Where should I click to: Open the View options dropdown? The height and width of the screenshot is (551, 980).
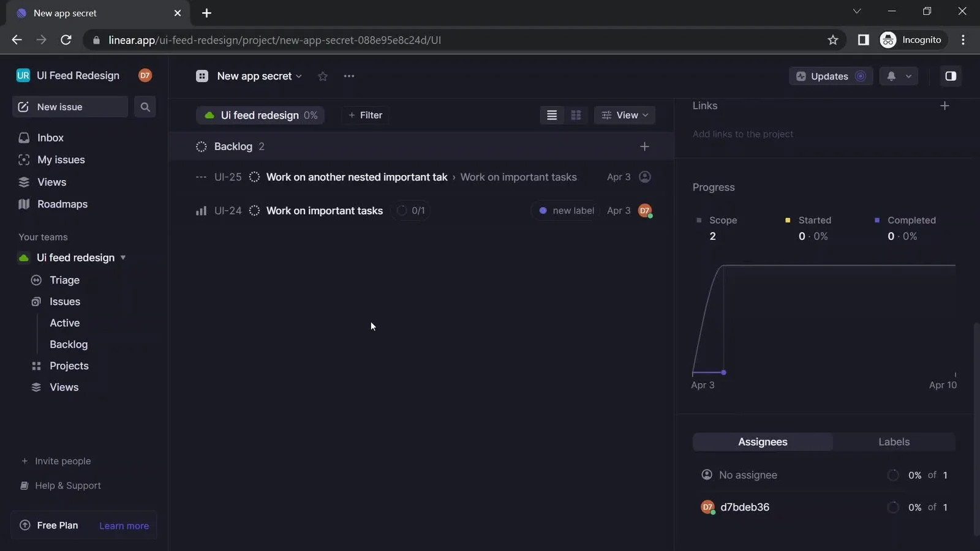[x=625, y=115]
